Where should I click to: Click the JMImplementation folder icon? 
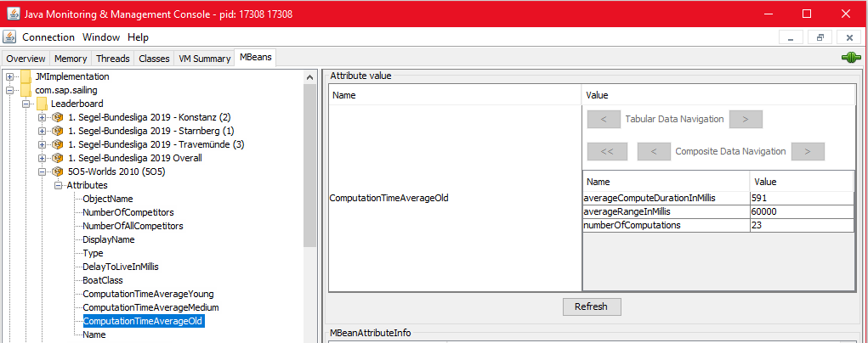(26, 76)
